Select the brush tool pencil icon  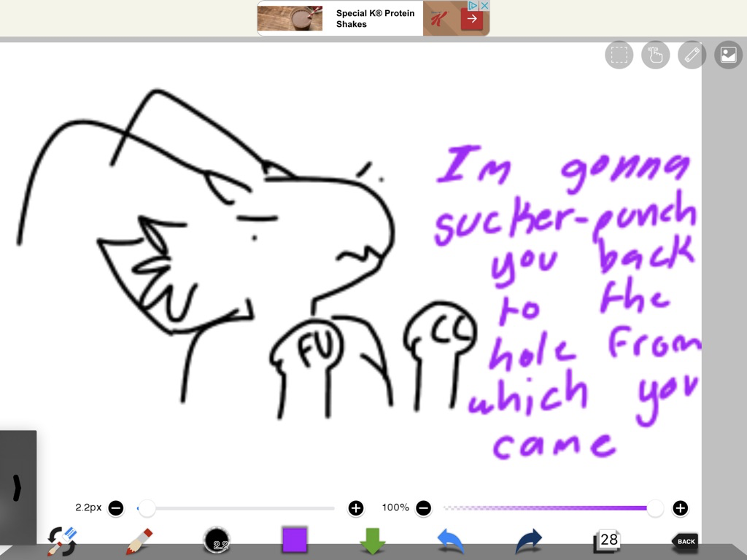139,542
